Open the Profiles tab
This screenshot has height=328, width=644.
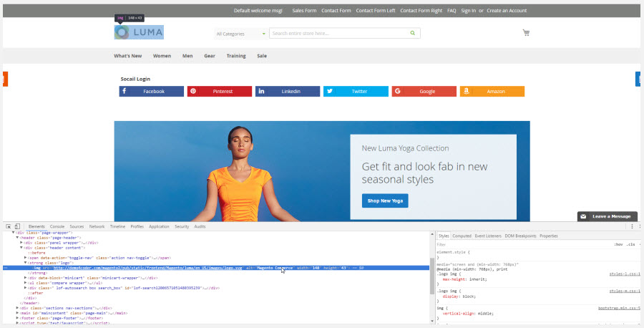click(137, 226)
